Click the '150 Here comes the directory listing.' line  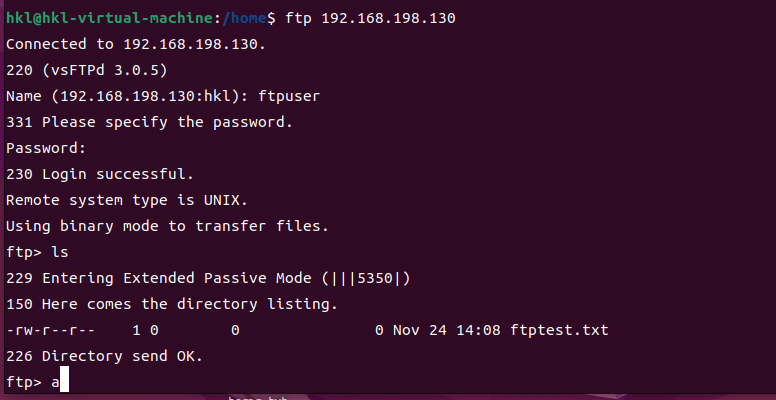172,304
